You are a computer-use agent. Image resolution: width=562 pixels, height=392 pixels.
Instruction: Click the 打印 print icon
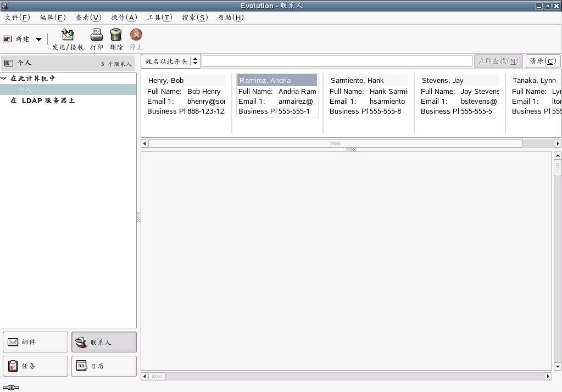[97, 35]
